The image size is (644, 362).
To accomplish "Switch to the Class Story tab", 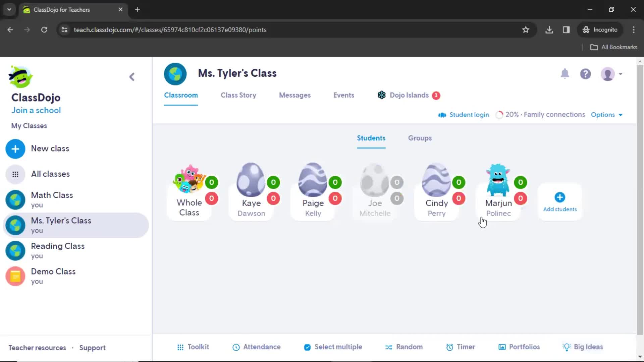I will (238, 95).
